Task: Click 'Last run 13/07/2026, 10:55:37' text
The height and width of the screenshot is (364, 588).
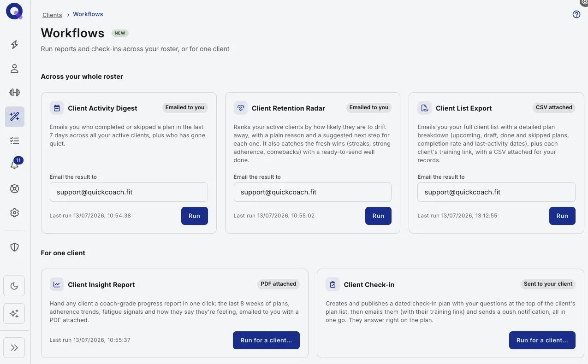Action: click(x=90, y=340)
